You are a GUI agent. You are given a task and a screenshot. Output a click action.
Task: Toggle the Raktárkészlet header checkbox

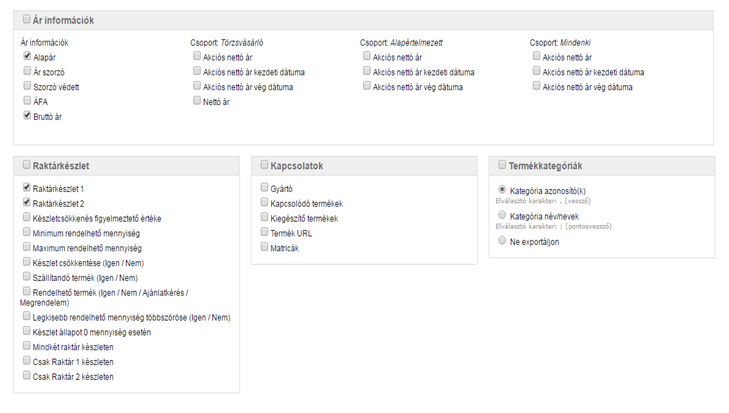(x=27, y=165)
